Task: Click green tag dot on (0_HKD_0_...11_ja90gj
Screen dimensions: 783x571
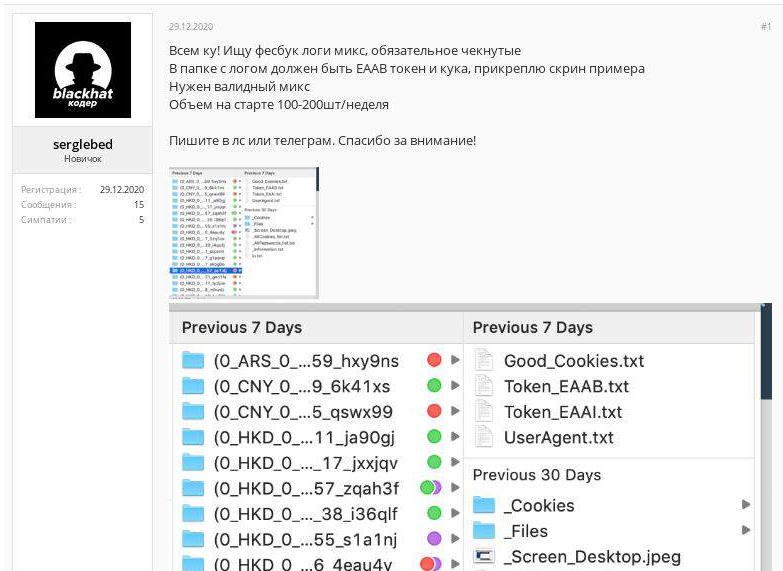Action: tap(434, 436)
